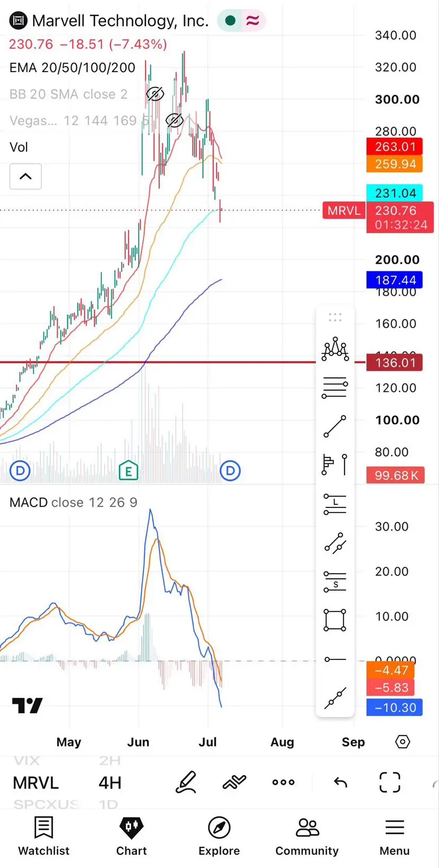Enter fullscreen chart mode
The image size is (439, 868).
(390, 782)
